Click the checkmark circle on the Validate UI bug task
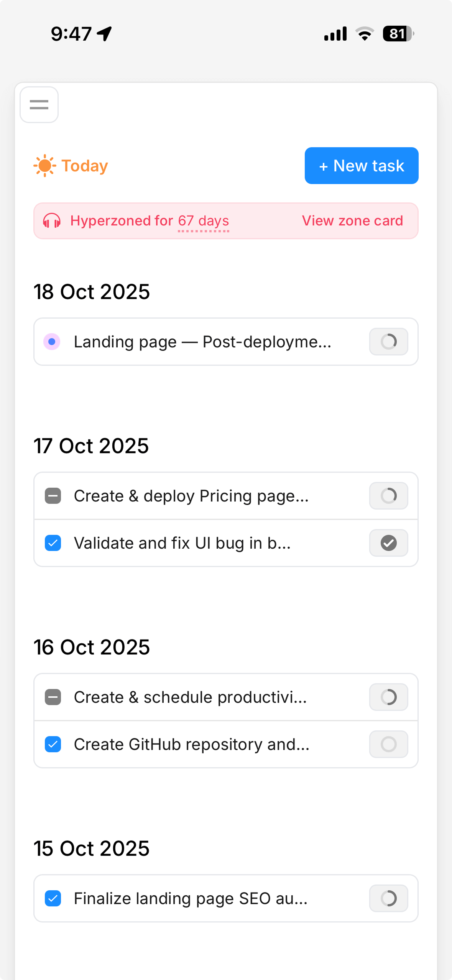The height and width of the screenshot is (980, 452). [388, 543]
